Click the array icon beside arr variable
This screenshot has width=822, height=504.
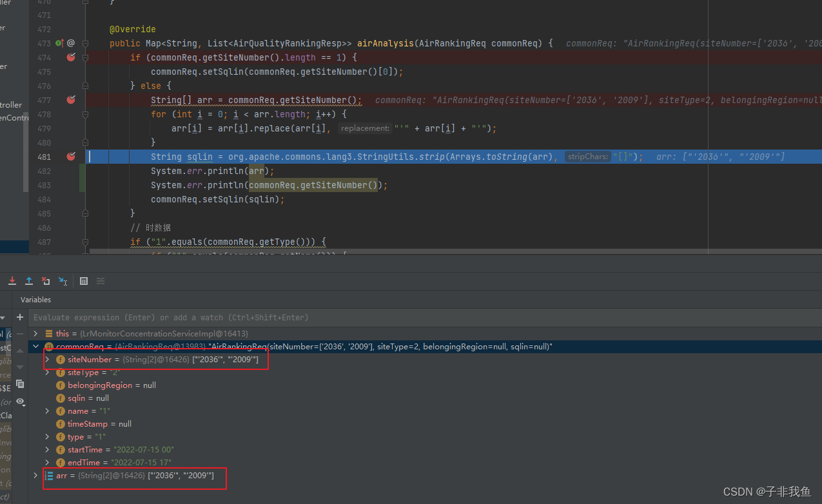pos(49,476)
